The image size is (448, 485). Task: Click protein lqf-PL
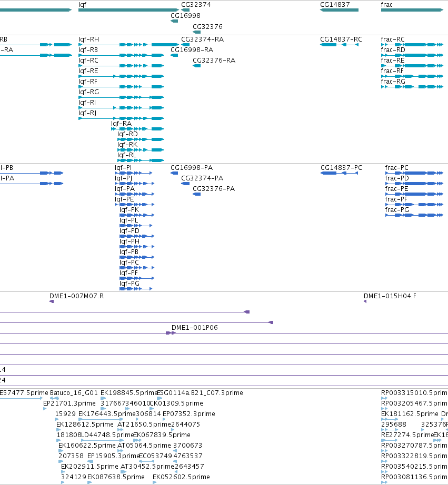click(129, 220)
